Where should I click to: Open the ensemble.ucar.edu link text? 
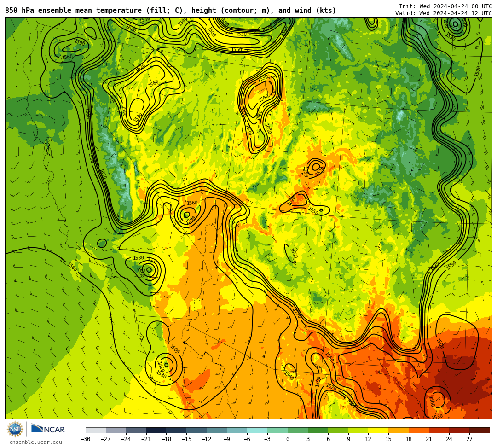[x=36, y=442]
